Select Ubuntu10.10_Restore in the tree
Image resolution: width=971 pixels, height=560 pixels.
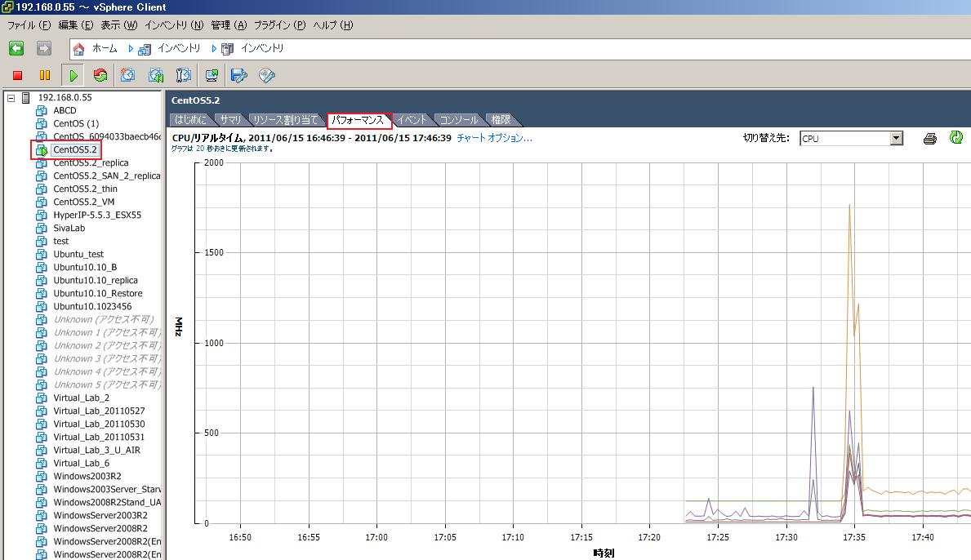point(98,293)
